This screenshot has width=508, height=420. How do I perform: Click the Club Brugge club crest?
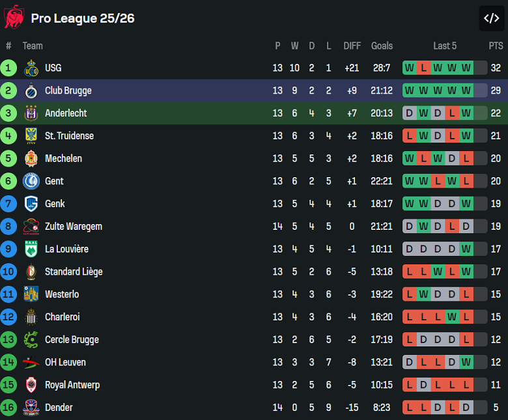coord(31,91)
